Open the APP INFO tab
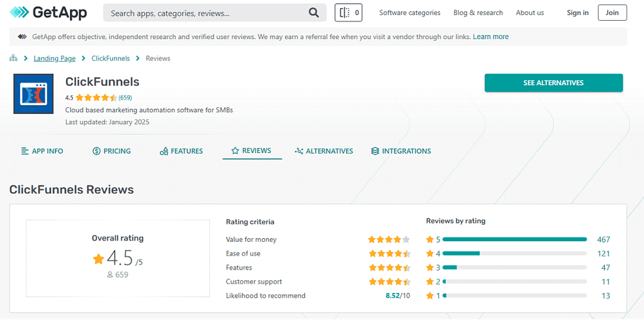This screenshot has height=320, width=644. click(42, 151)
